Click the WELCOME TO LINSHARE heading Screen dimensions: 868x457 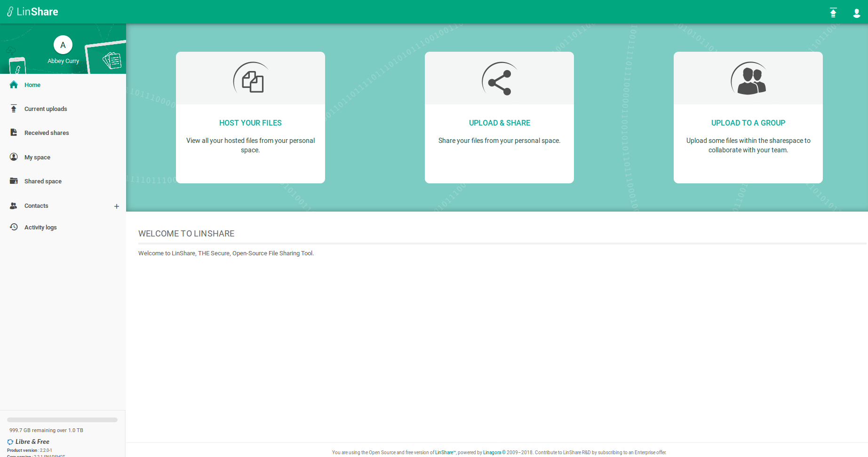[x=186, y=234]
